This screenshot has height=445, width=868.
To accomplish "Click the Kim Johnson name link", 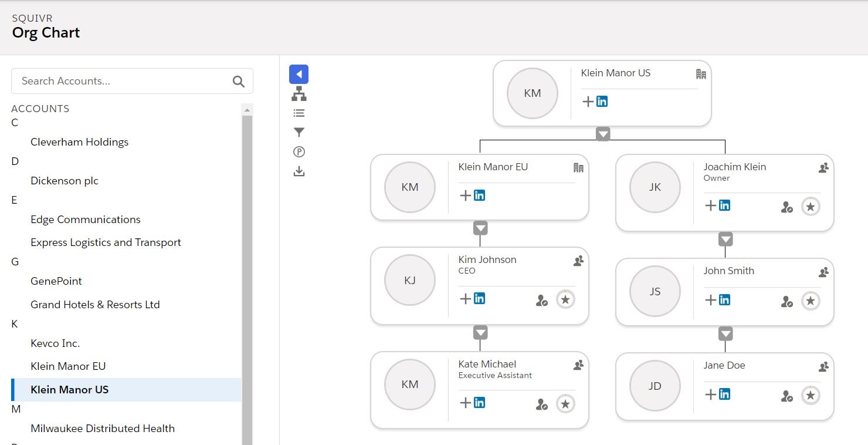I will [487, 259].
